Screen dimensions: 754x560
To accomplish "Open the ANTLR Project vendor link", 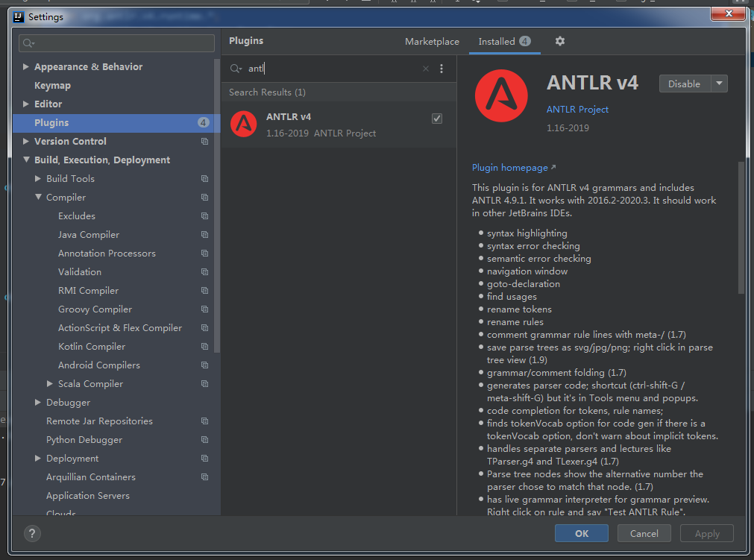I will [x=577, y=110].
